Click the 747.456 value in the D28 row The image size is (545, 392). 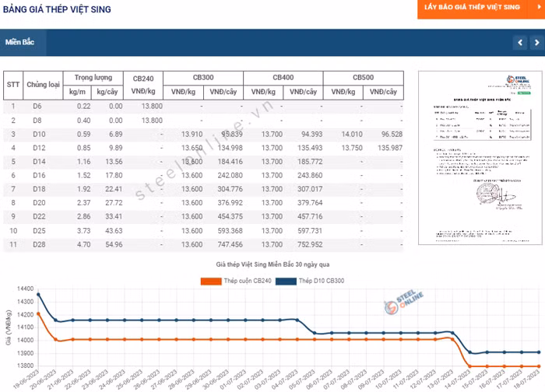click(x=230, y=245)
